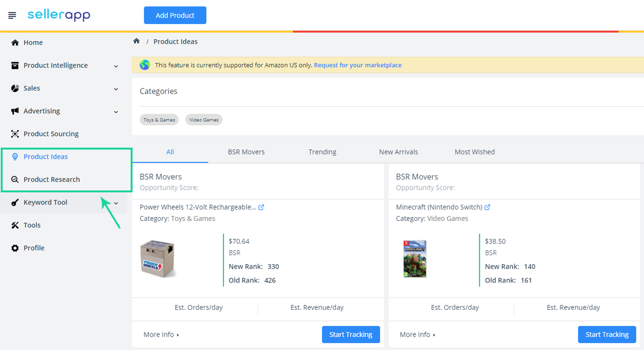Click the Minecraft game cover thumbnail
The width and height of the screenshot is (644, 350).
tap(415, 259)
